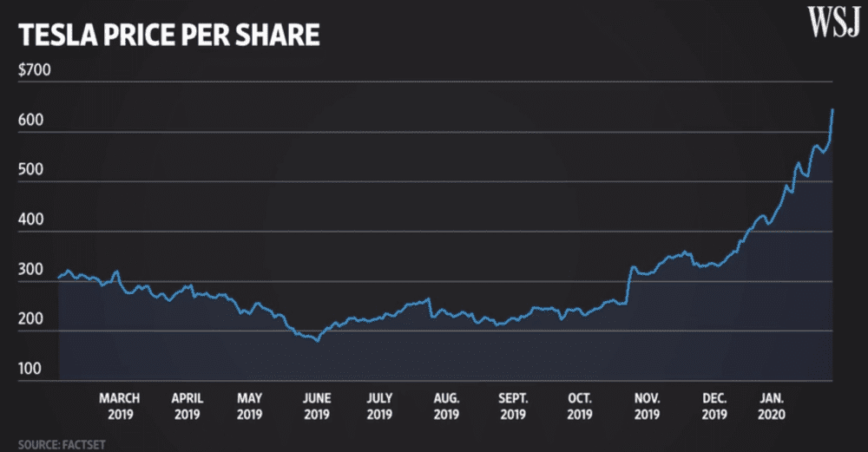Select the Sept. 2019 timeline label

(x=513, y=406)
